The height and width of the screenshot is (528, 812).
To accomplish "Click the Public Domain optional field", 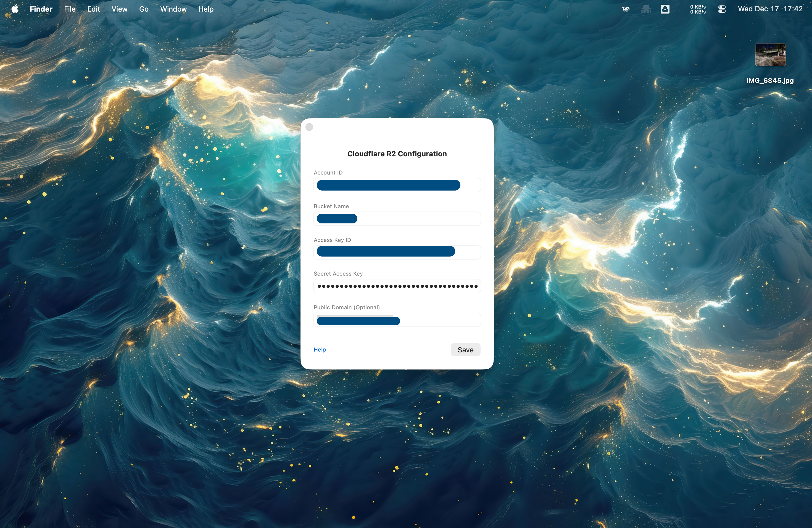I will point(397,320).
